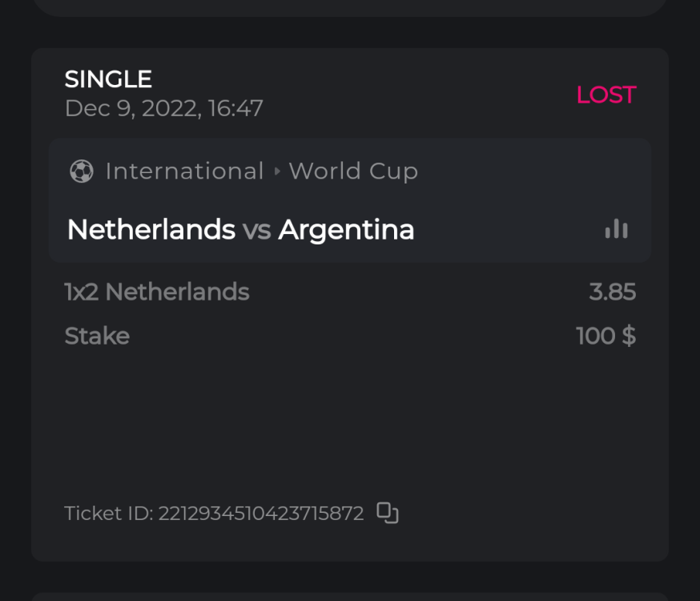
Task: Select the World Cup breadcrumb
Action: (x=353, y=171)
